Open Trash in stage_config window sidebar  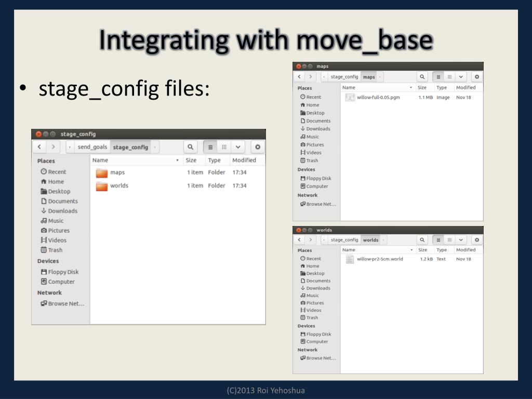(51, 250)
